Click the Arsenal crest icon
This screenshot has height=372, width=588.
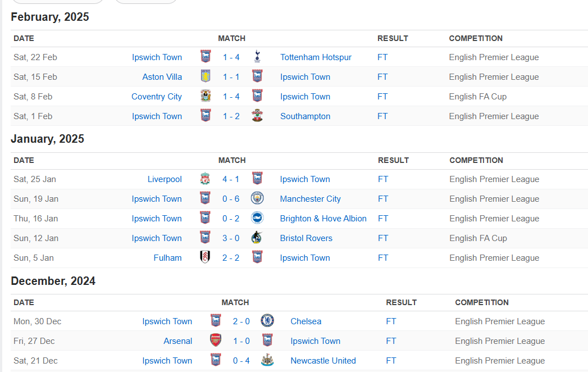tap(216, 341)
